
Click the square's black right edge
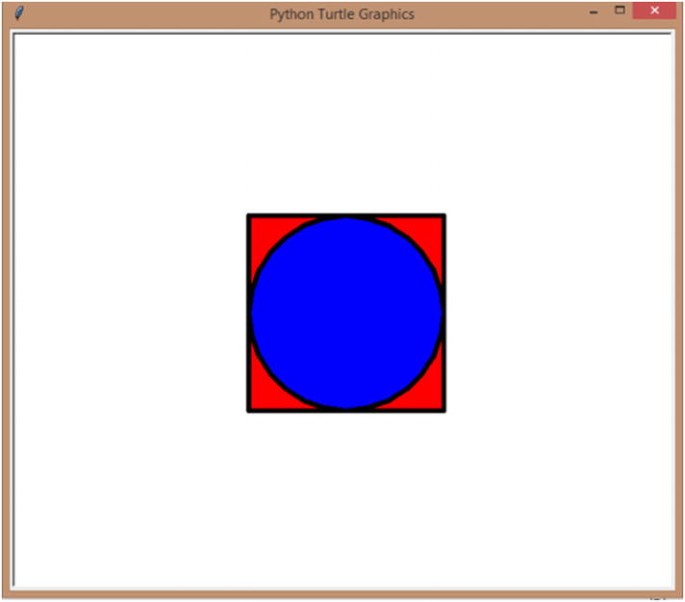(x=444, y=313)
